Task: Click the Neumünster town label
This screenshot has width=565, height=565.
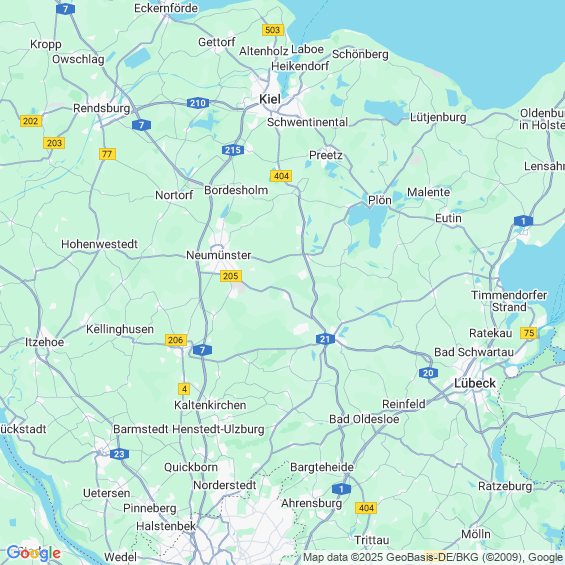Action: pos(218,255)
